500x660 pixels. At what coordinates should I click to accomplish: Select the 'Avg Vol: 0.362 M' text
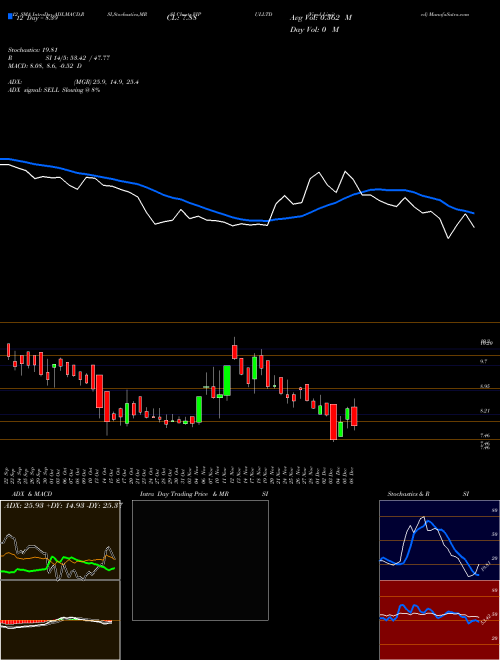tap(321, 18)
